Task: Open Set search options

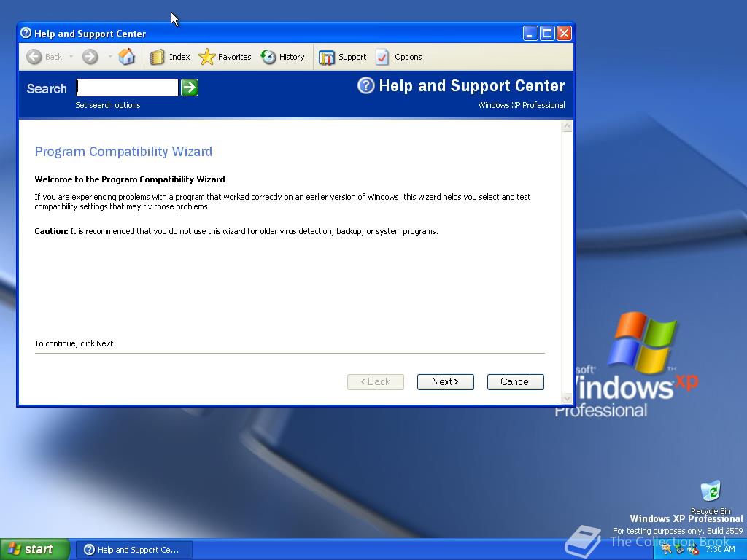Action: [107, 105]
